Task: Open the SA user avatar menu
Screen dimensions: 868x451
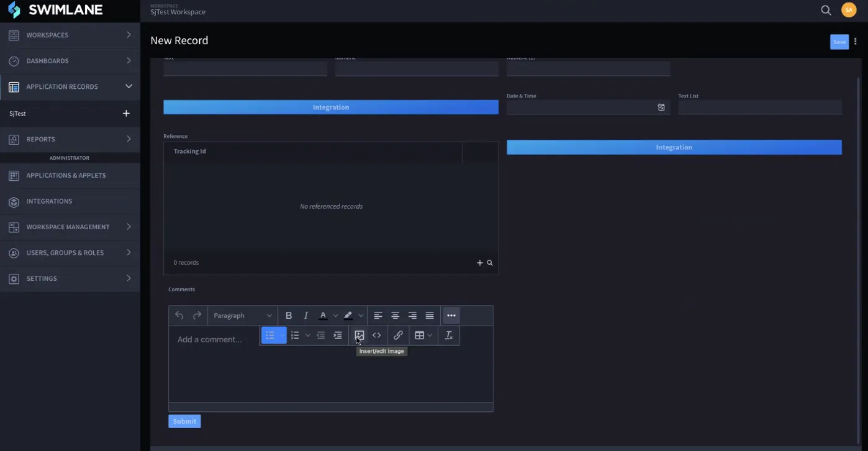Action: tap(849, 10)
